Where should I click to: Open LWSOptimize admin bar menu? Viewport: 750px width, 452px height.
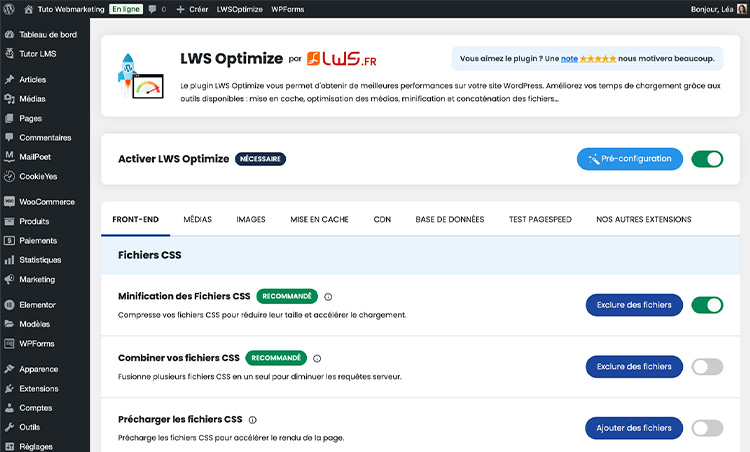[240, 9]
